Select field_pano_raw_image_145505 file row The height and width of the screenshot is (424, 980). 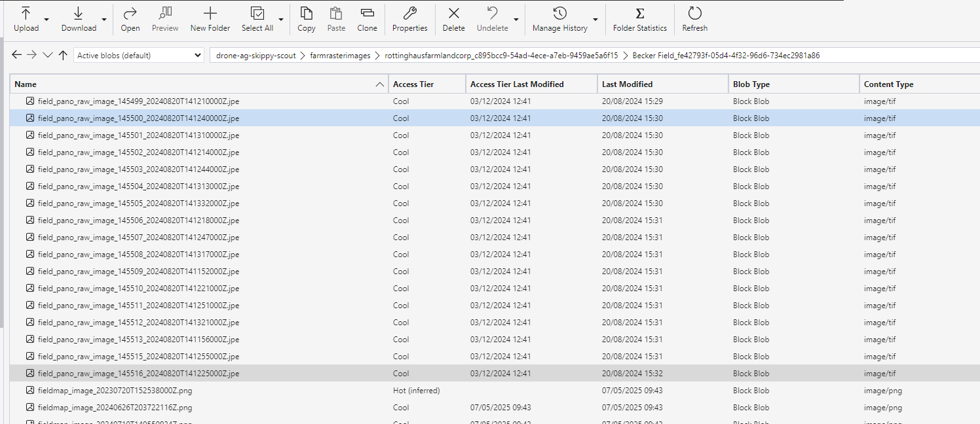495,203
